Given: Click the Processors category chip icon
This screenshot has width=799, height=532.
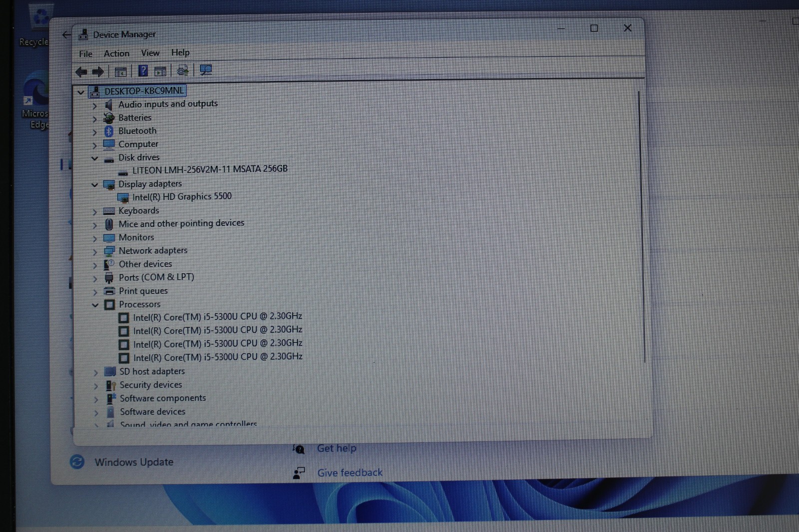Looking at the screenshot, I should 109,304.
